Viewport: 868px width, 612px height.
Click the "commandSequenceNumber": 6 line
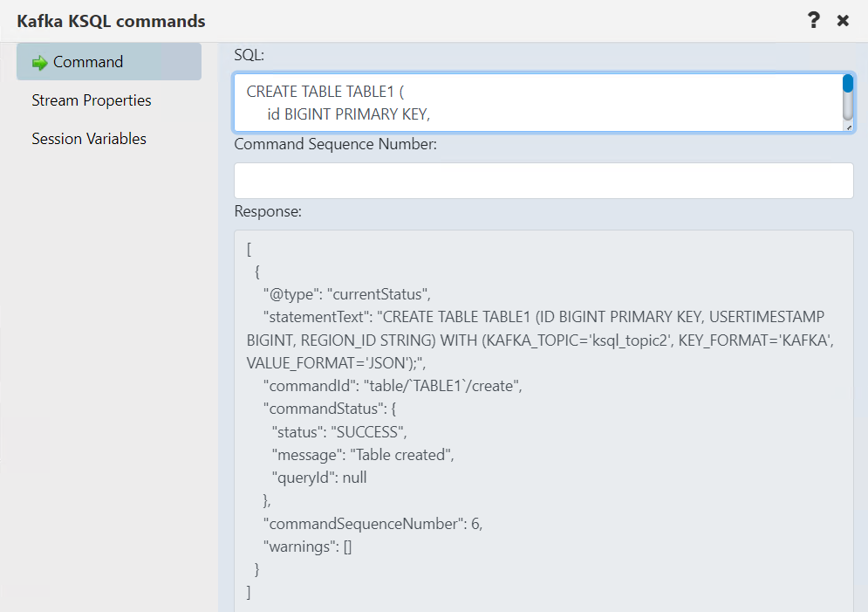[373, 524]
